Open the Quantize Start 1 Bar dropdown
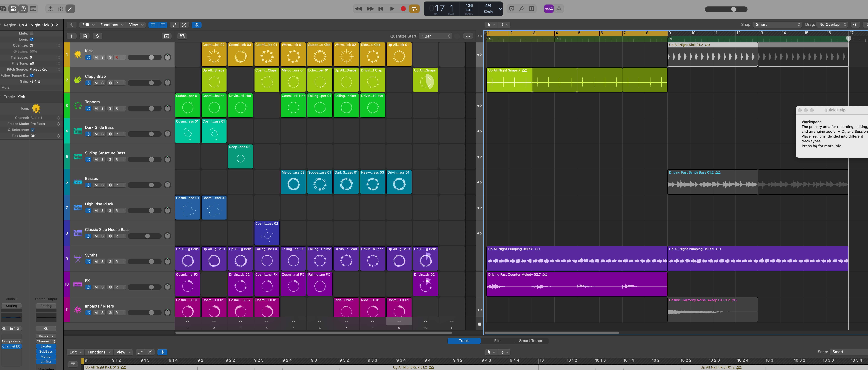This screenshot has height=370, width=868. pyautogui.click(x=436, y=36)
